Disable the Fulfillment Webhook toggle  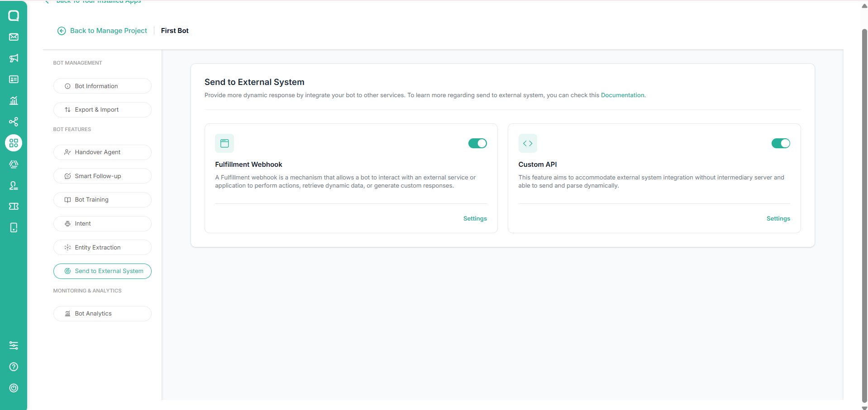tap(477, 143)
